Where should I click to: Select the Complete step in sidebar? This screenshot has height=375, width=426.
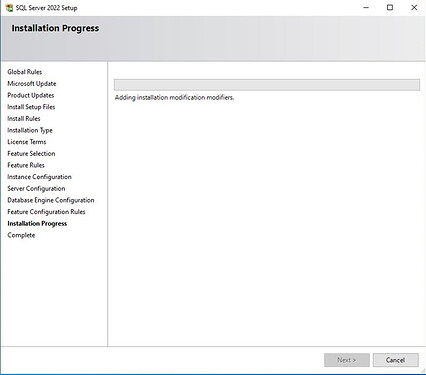point(21,235)
